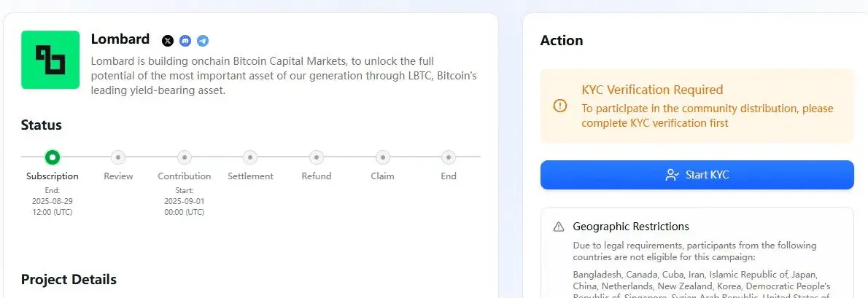Open Lombard's X (Twitter) profile icon

click(168, 40)
